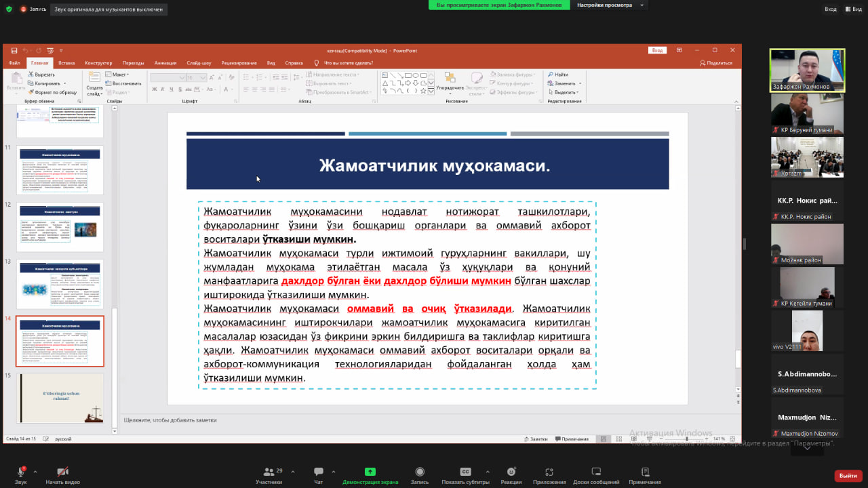Click the red Выйти leave button
Screen dimensions: 868x488
coord(848,476)
